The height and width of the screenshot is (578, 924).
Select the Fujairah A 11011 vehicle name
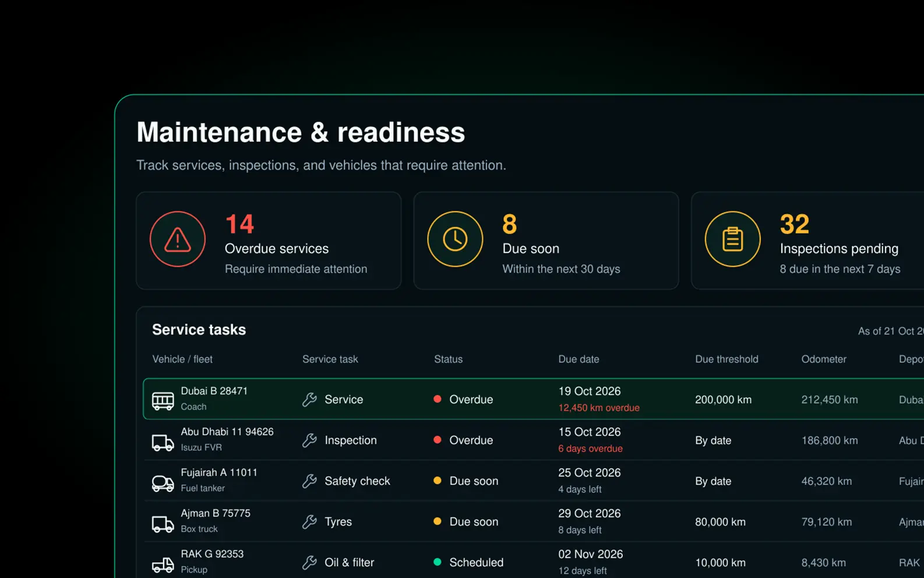(219, 473)
